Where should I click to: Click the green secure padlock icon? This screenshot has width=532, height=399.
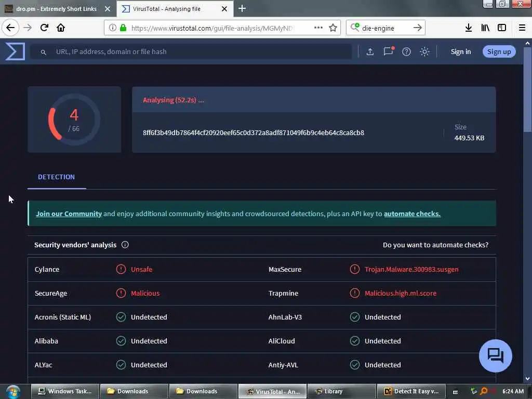tap(123, 28)
